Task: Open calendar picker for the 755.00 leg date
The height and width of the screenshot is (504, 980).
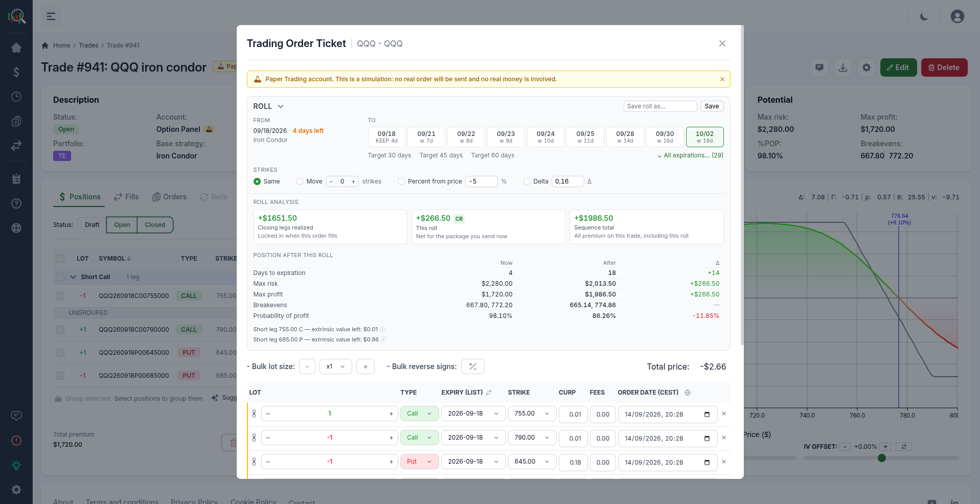Action: click(707, 415)
